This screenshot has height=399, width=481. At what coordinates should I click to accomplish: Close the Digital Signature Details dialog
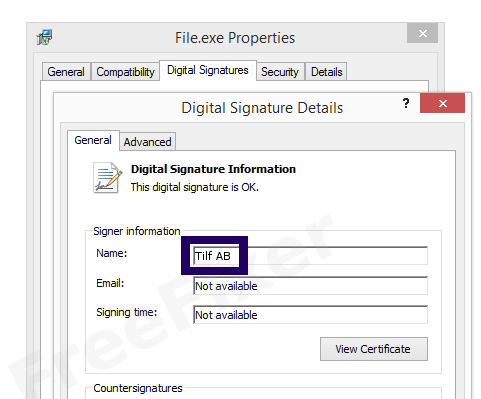[442, 103]
